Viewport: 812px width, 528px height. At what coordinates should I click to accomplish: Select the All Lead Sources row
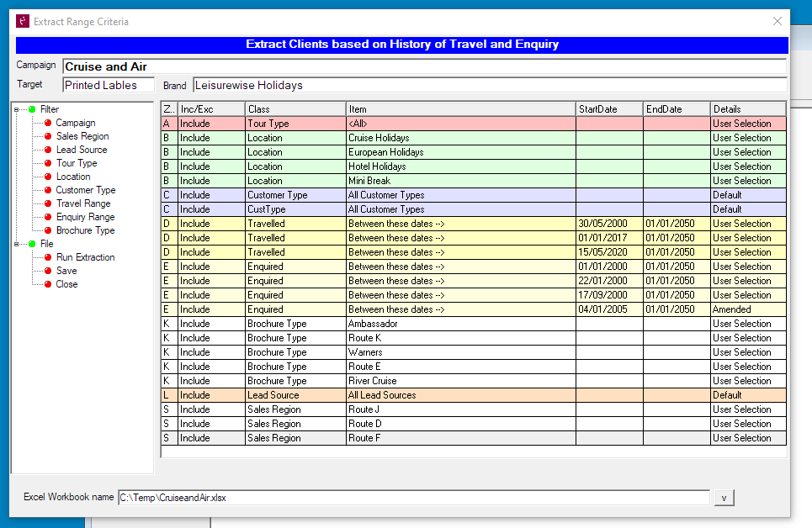(x=474, y=395)
